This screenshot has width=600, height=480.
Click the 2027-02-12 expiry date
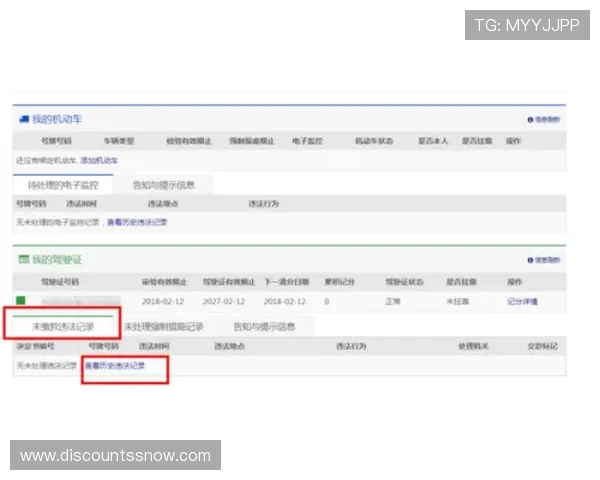(224, 301)
